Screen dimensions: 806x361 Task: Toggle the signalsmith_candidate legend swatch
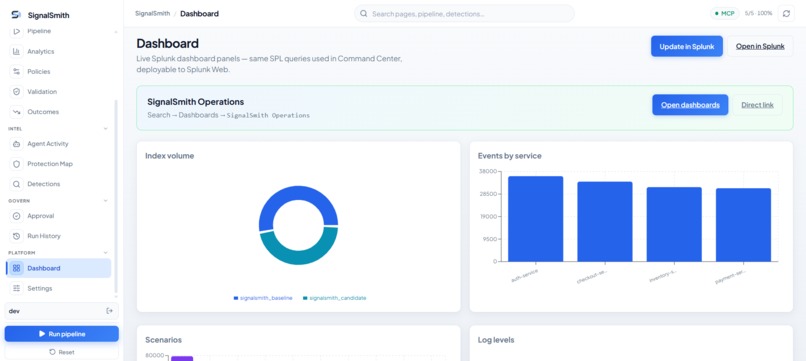point(305,298)
